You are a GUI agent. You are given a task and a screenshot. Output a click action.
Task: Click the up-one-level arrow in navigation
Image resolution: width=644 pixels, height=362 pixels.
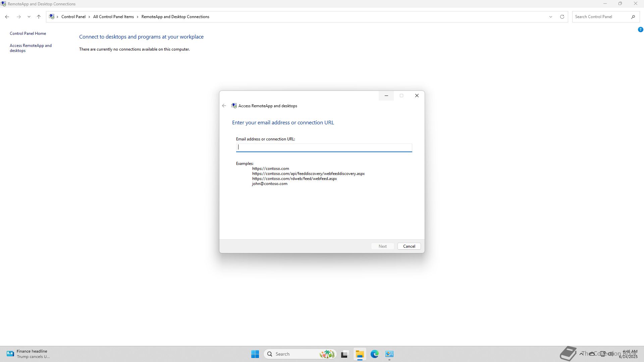coord(39,17)
